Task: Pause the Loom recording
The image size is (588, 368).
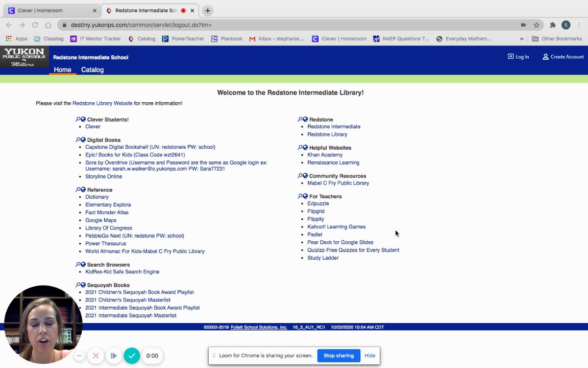Action: (x=114, y=356)
